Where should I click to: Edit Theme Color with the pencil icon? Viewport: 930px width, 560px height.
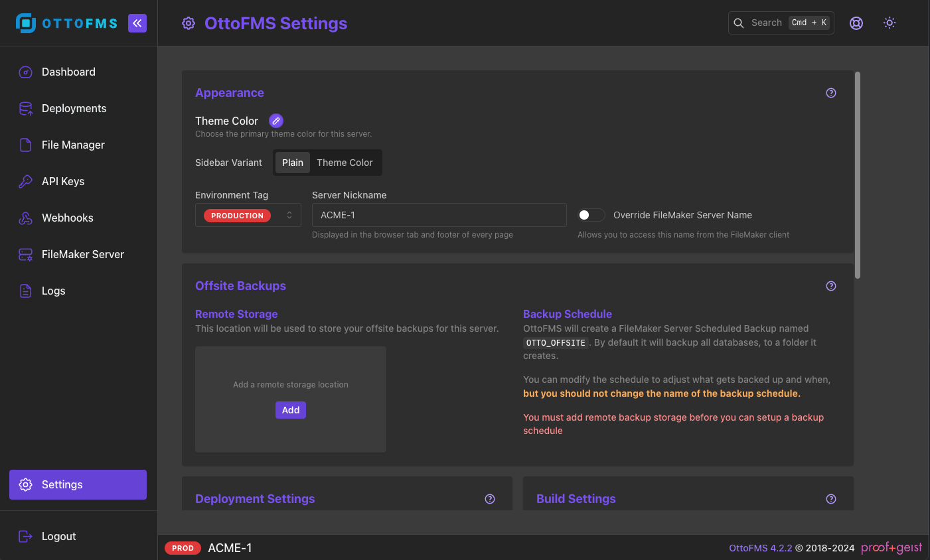(x=276, y=121)
